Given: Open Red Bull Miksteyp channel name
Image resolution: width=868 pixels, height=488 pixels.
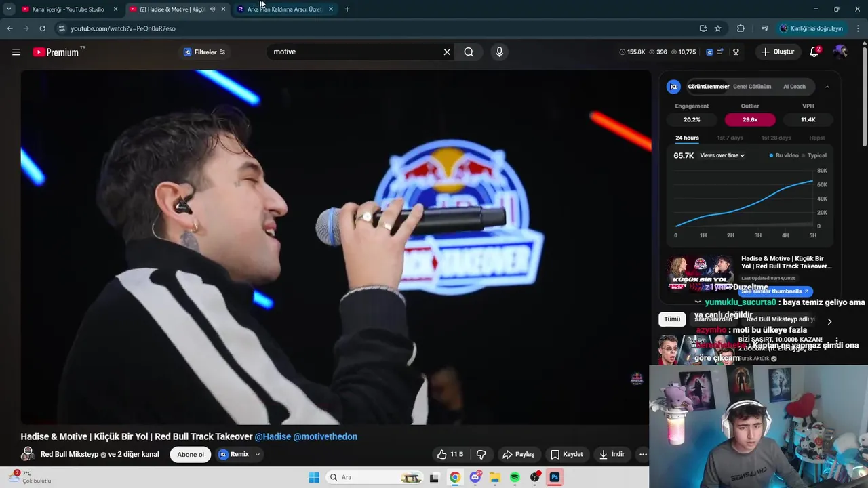Looking at the screenshot, I should 69,455.
